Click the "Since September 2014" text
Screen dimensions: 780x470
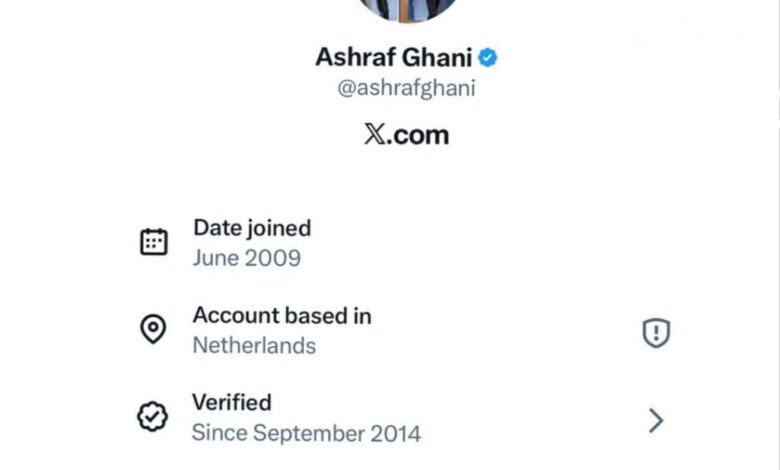click(306, 433)
